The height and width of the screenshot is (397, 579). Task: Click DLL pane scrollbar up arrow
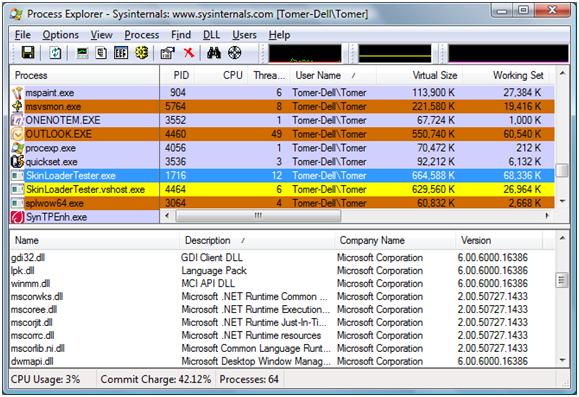coord(562,238)
